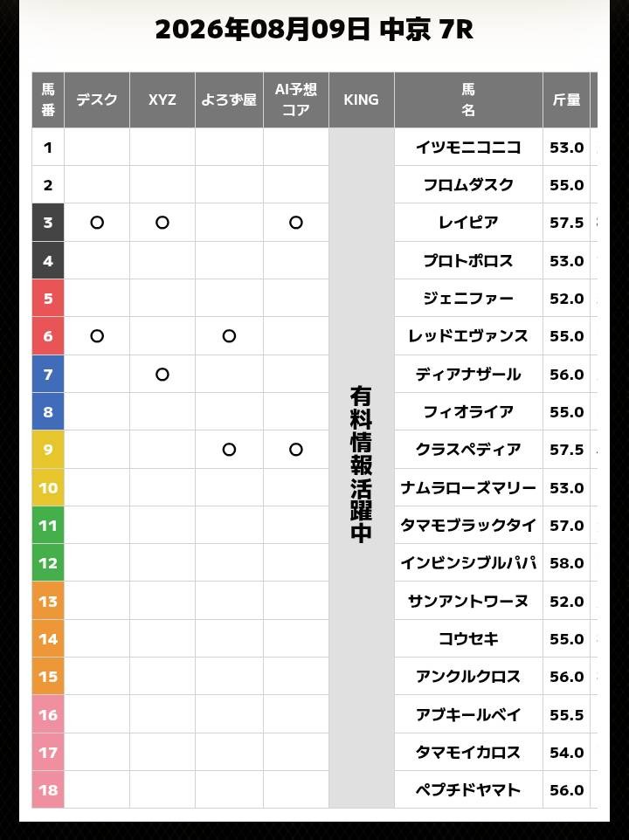Screen dimensions: 629x840
Task: Click the 斤量 column header
Action: 566,100
